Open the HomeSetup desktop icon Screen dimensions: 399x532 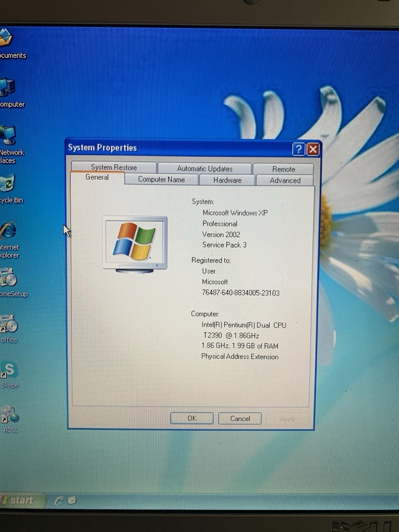coord(9,277)
